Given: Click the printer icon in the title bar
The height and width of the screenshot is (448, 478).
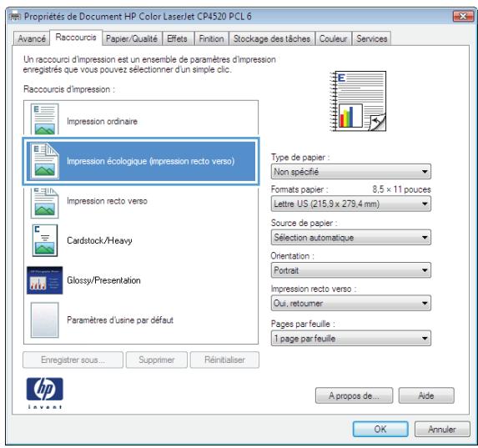Looking at the screenshot, I should tap(15, 16).
